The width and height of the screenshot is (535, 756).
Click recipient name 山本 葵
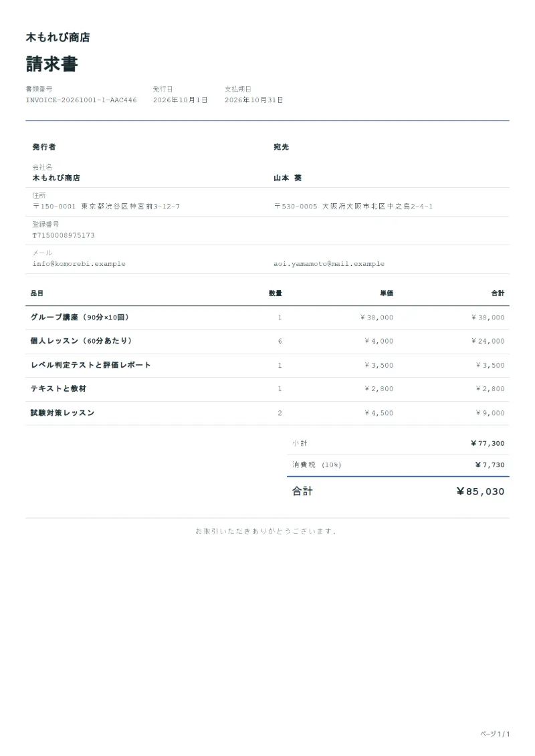click(x=288, y=178)
